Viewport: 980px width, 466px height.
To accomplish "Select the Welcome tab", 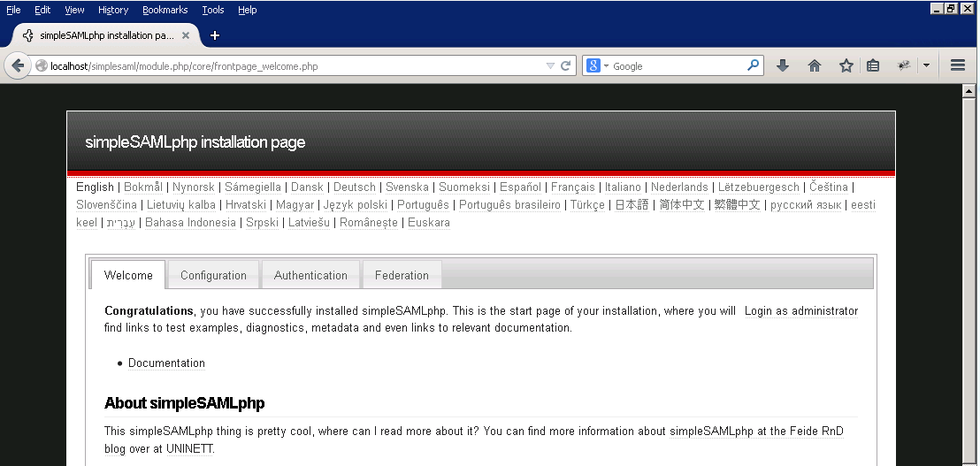I will click(128, 275).
